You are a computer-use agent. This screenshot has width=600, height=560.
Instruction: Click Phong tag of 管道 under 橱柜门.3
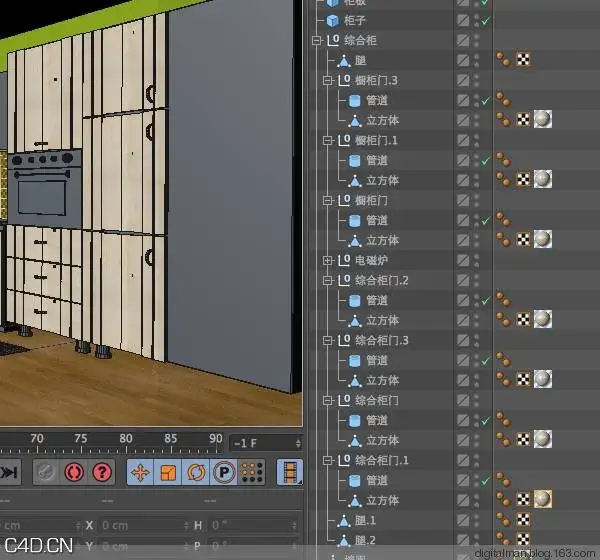click(503, 100)
